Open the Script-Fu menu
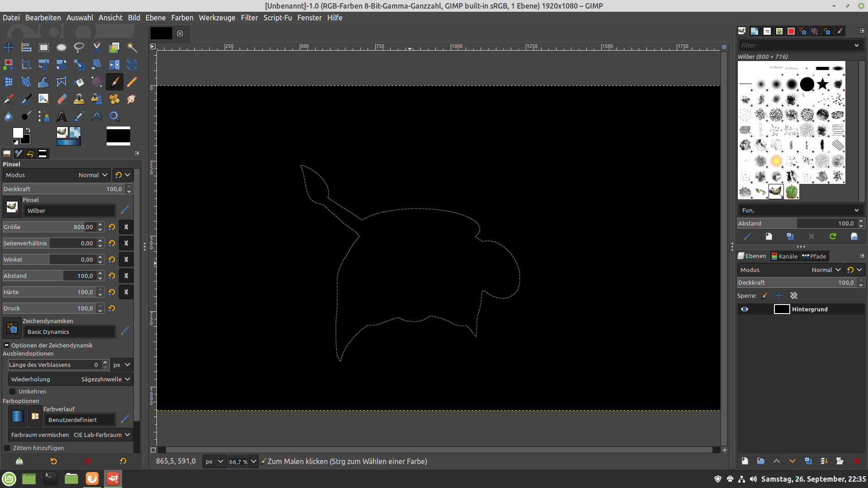The image size is (868, 488). pos(278,18)
